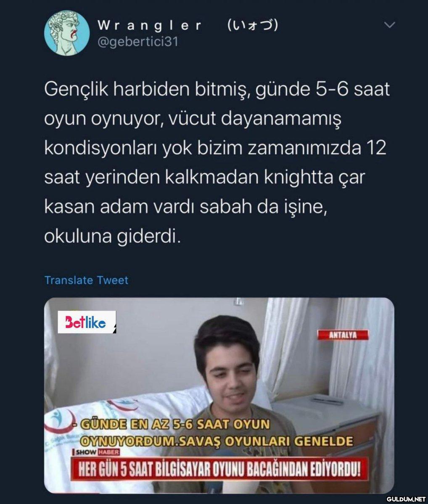Click the Japanese characters beside the name
The image size is (428, 504).
pos(252,26)
